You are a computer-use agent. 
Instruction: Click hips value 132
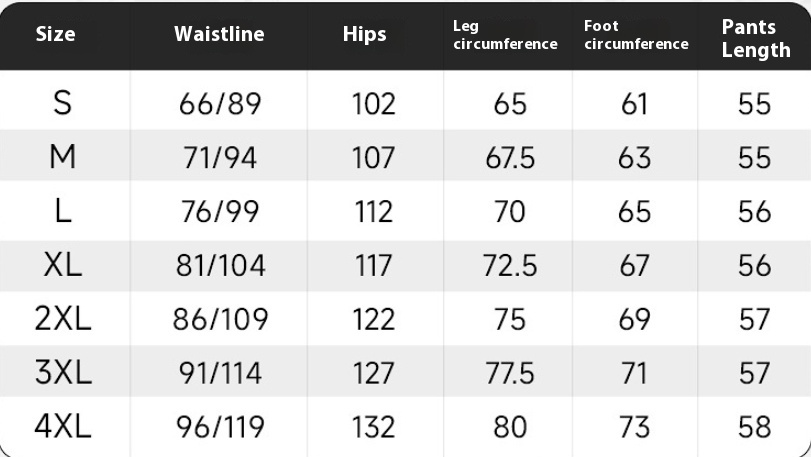click(x=373, y=427)
